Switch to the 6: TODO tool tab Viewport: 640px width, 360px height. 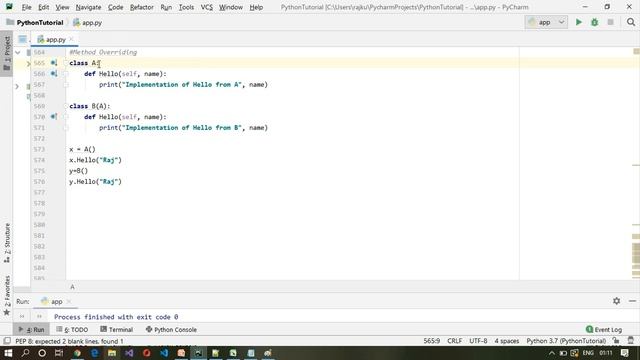pyautogui.click(x=72, y=329)
